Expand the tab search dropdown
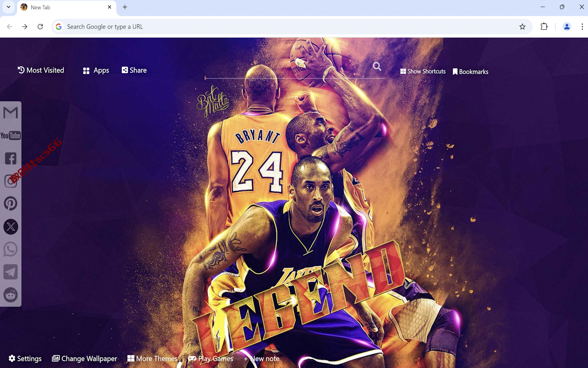The width and height of the screenshot is (588, 368). (8, 7)
